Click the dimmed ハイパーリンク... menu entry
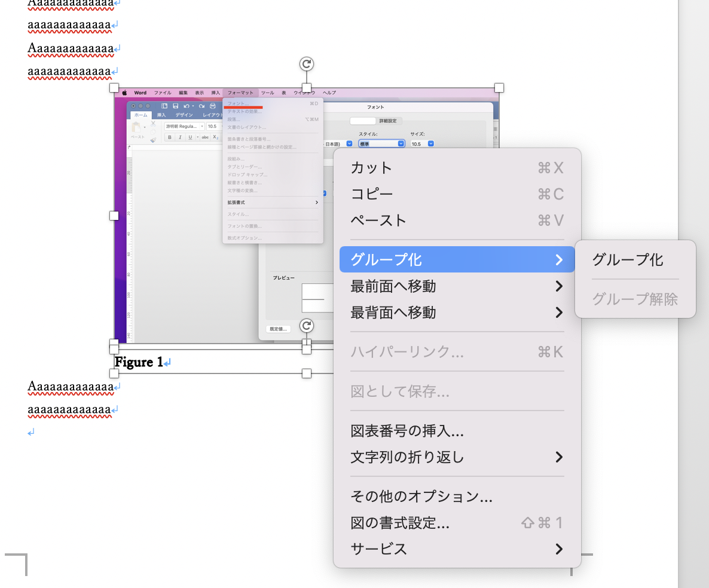 pyautogui.click(x=457, y=351)
